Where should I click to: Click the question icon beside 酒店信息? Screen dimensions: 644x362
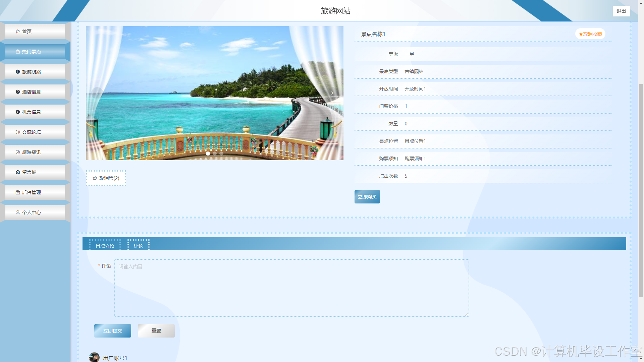(18, 92)
